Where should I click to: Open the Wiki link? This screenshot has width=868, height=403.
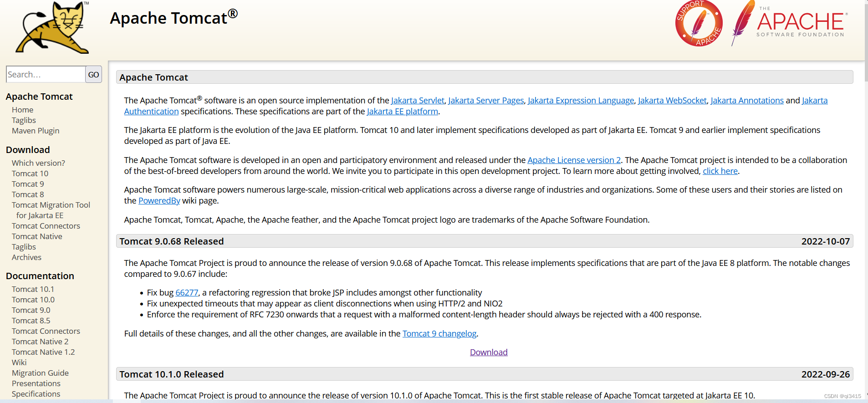19,362
